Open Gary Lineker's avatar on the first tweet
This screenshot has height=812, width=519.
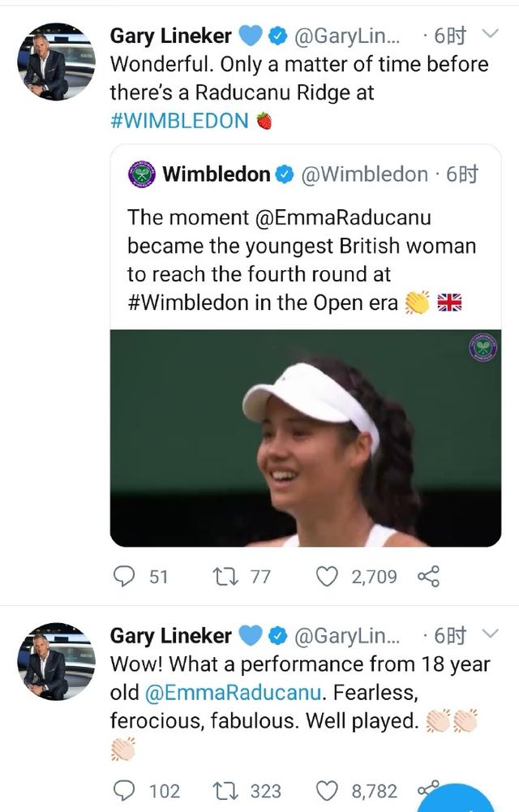pyautogui.click(x=56, y=62)
